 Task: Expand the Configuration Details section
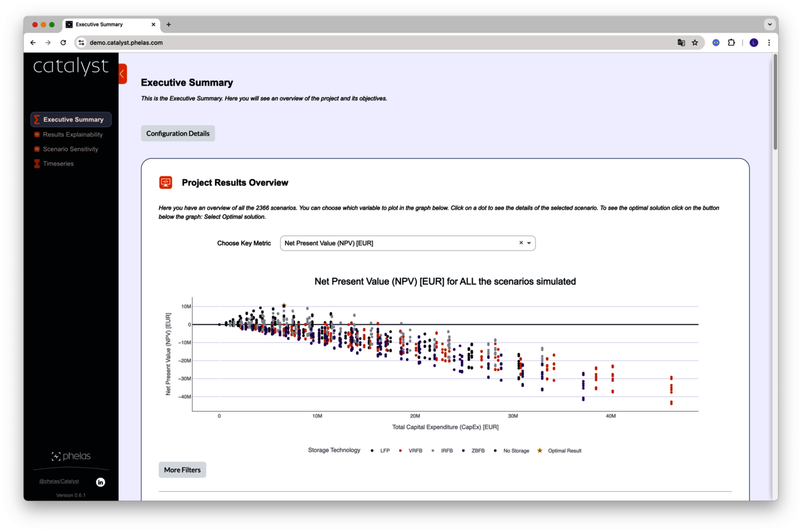178,134
